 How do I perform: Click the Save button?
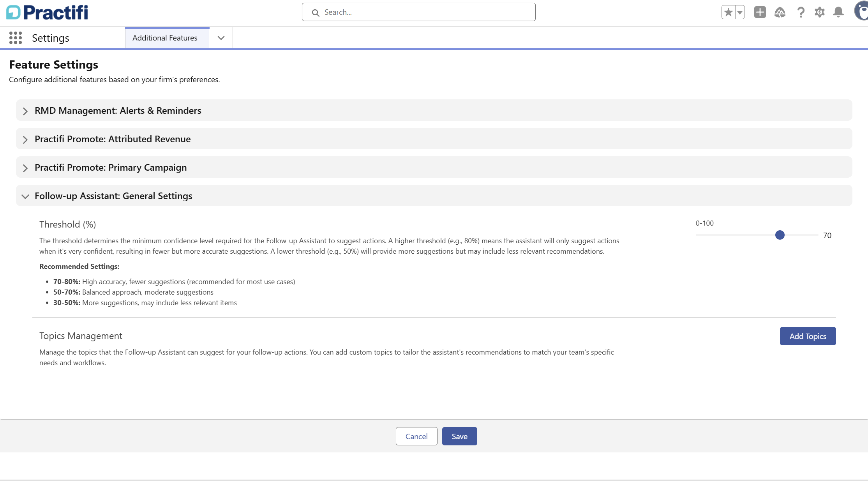[459, 436]
